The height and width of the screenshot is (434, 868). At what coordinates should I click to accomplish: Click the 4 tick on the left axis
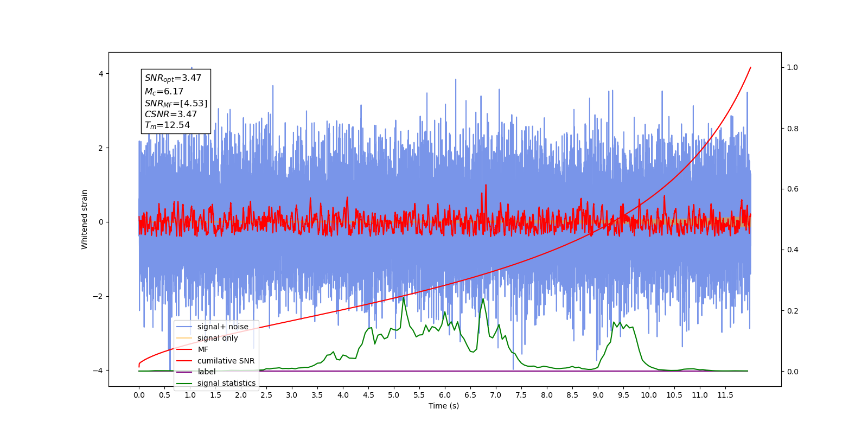pos(100,74)
